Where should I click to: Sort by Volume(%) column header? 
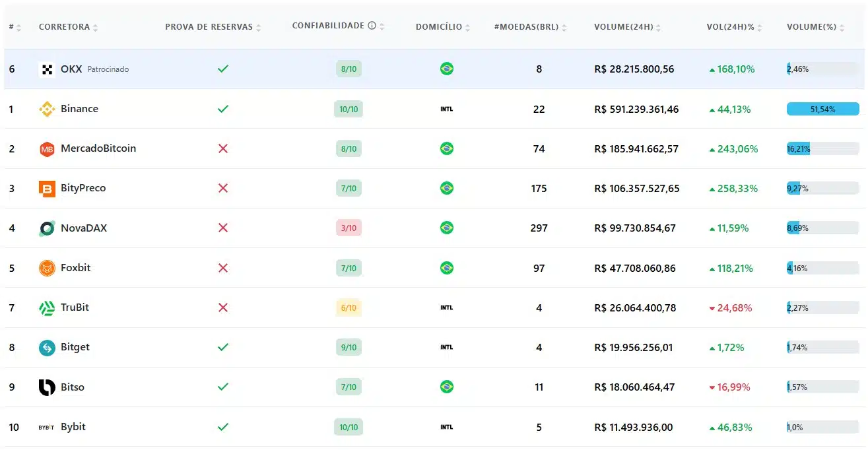pos(816,27)
